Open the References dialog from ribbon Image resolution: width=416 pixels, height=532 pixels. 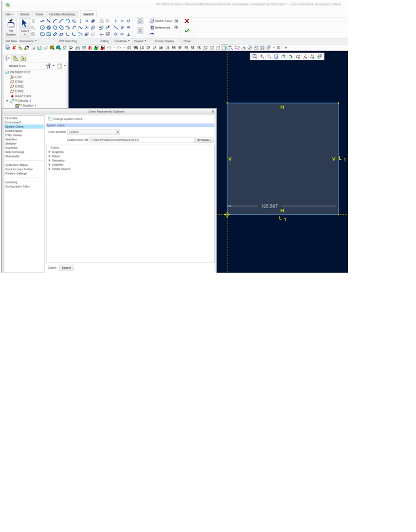point(160,27)
